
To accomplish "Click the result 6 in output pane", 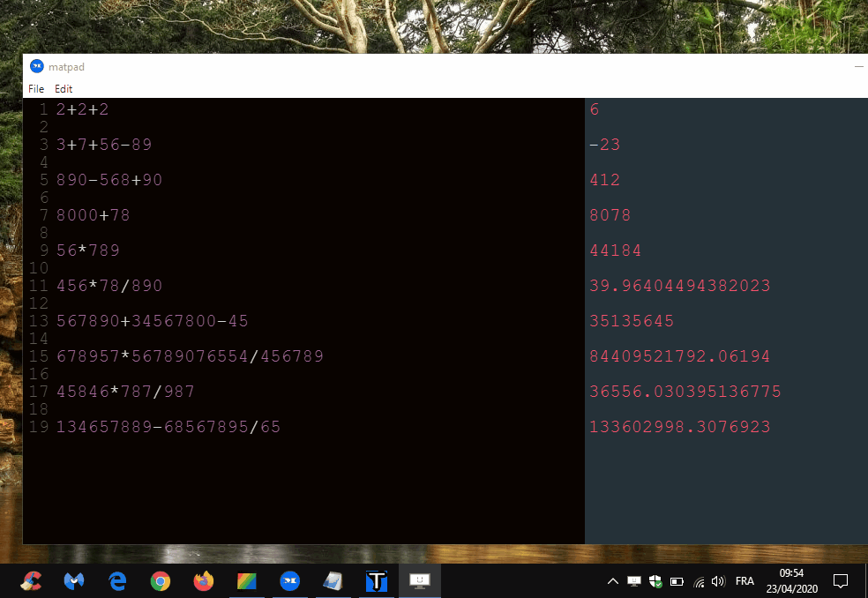I will coord(595,109).
